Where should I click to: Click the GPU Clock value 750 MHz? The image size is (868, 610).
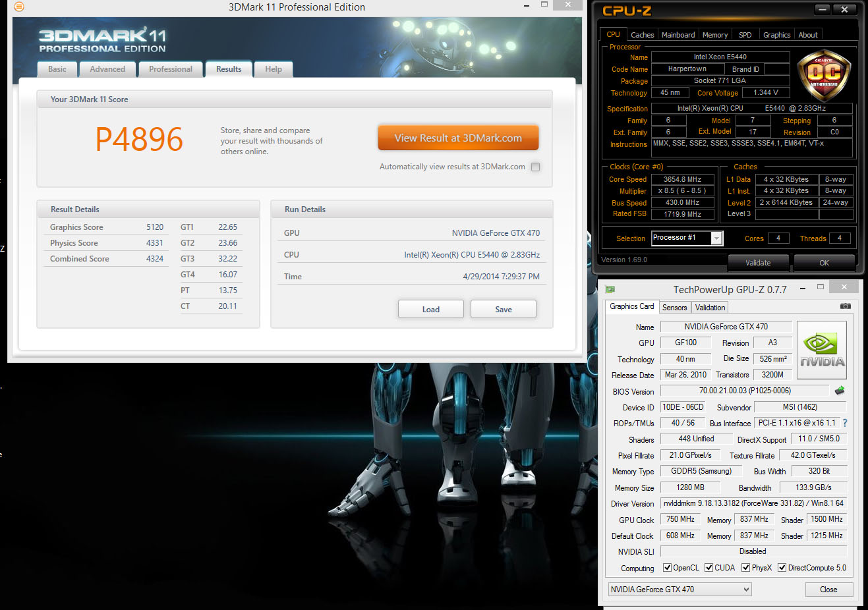680,519
